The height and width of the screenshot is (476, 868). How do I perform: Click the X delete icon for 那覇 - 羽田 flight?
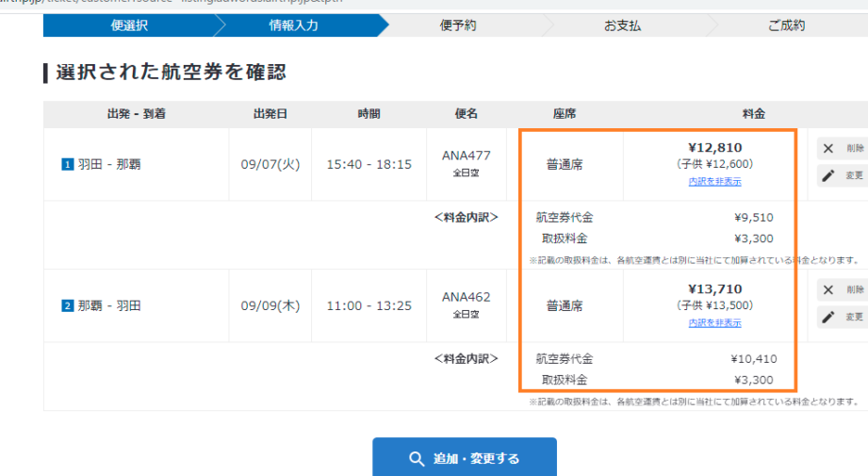pyautogui.click(x=828, y=290)
